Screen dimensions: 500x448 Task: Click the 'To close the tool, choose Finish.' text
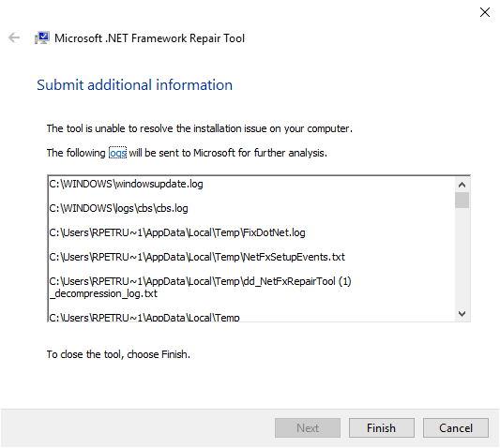point(118,354)
